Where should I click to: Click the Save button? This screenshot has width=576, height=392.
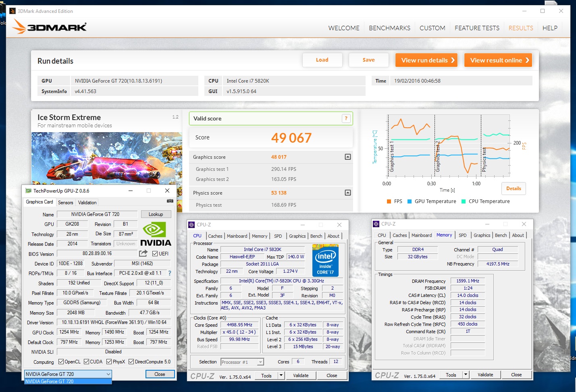click(x=368, y=60)
